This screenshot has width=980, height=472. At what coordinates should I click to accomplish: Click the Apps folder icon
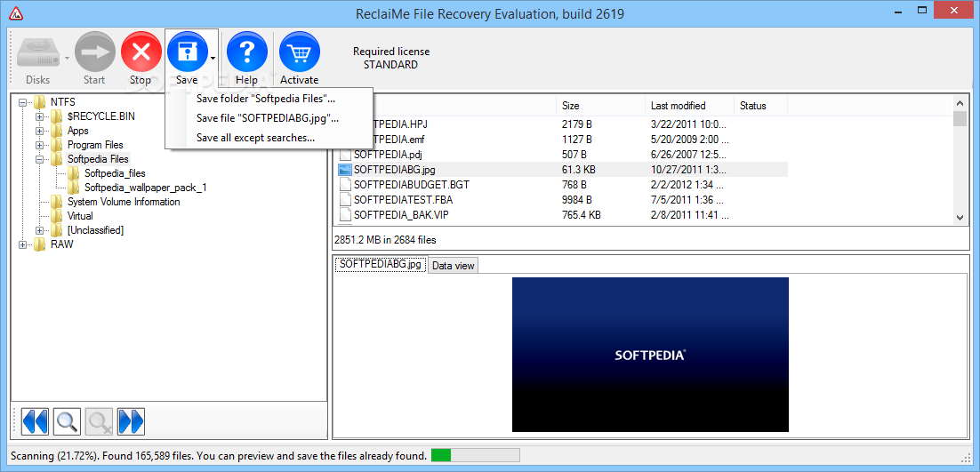click(57, 131)
